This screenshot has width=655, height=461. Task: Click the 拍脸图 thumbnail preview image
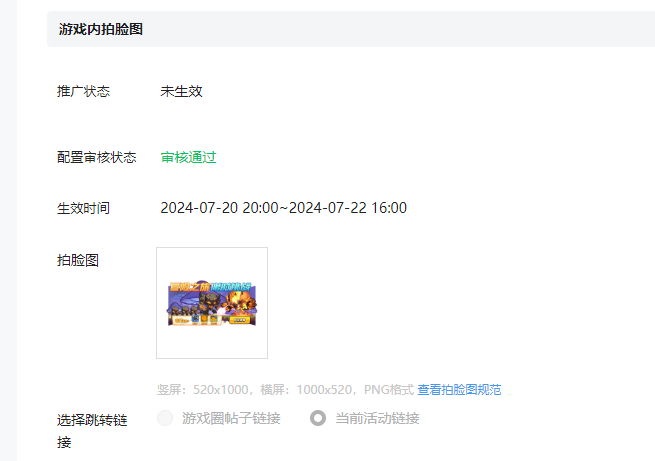[x=212, y=303]
